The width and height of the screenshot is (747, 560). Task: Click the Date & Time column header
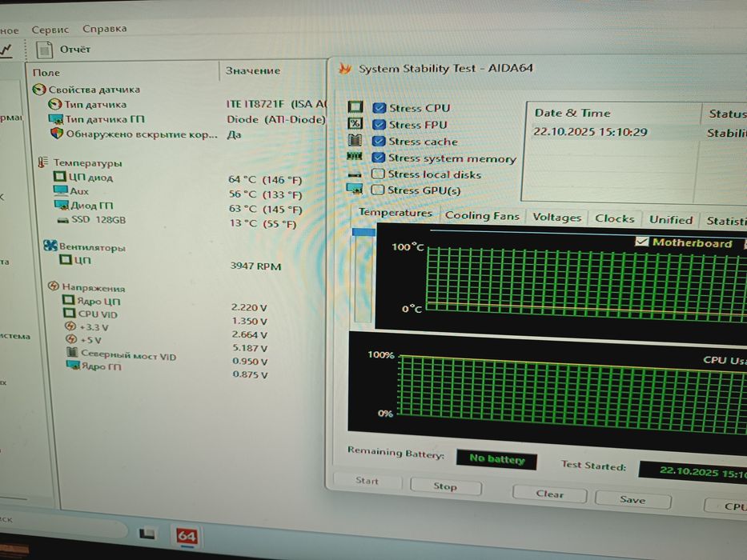(x=572, y=114)
